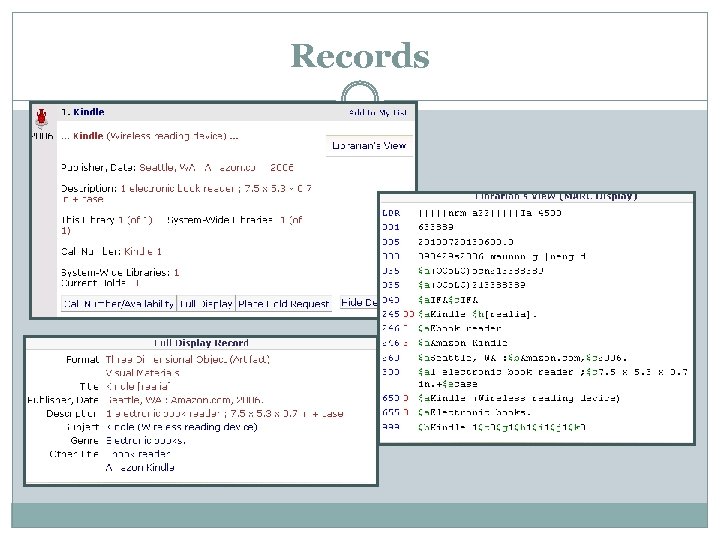
Task: Click MARC 999 field Kindle 1 row
Action: tap(502, 427)
